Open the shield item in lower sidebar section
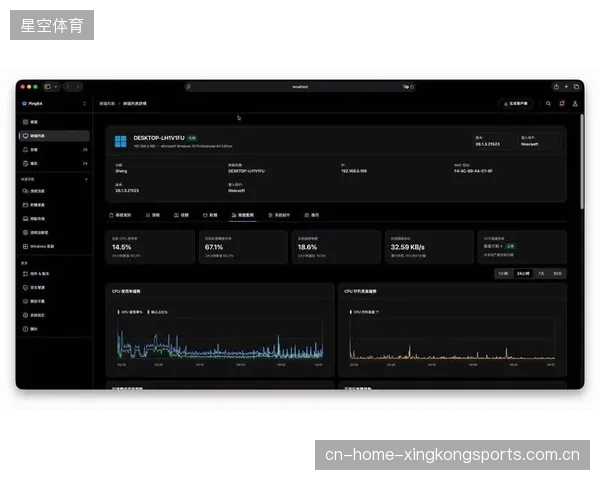 [54, 287]
